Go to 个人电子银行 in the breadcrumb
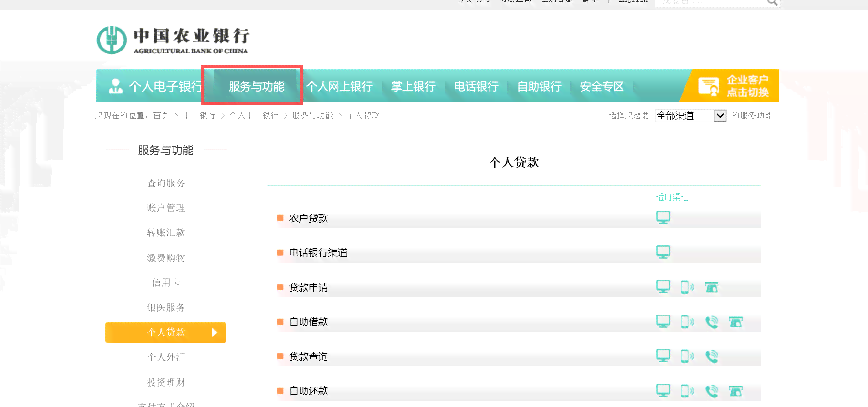Image resolution: width=868 pixels, height=407 pixels. [254, 115]
